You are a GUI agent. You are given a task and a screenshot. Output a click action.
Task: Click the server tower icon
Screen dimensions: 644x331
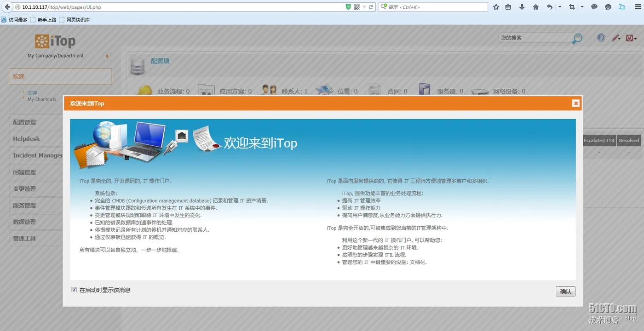click(x=424, y=89)
